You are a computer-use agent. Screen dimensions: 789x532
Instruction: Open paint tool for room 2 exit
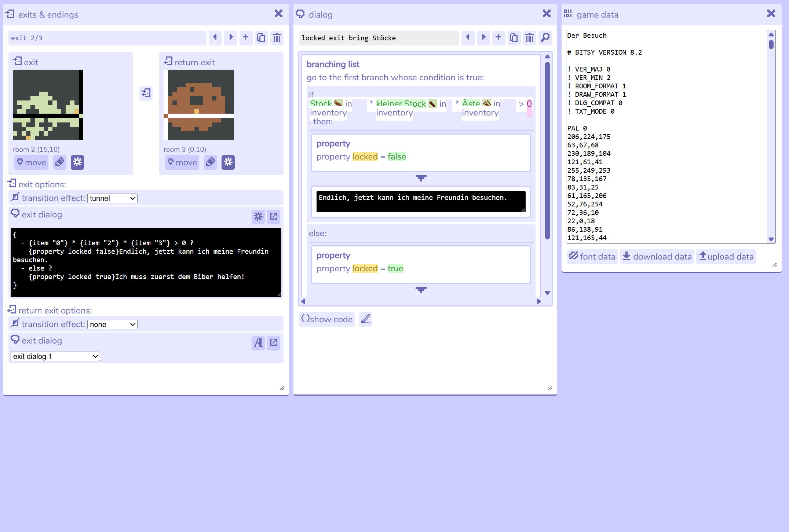tap(60, 162)
